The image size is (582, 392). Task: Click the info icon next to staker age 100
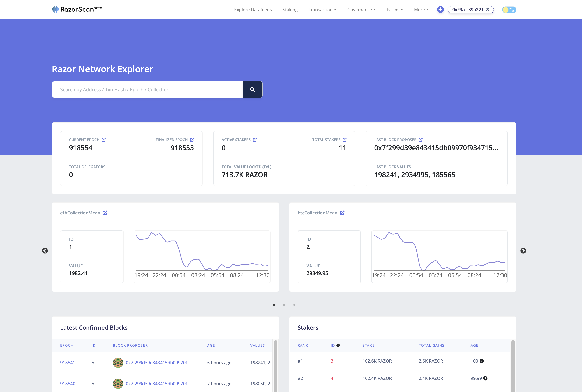pyautogui.click(x=482, y=361)
